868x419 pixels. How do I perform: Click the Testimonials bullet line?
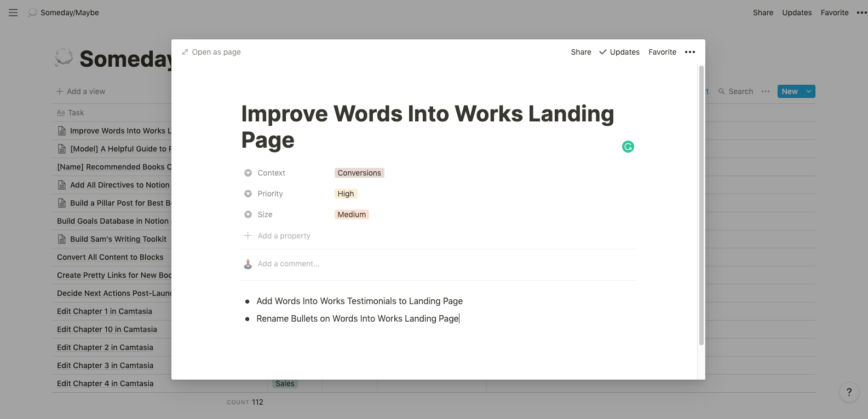(x=359, y=301)
